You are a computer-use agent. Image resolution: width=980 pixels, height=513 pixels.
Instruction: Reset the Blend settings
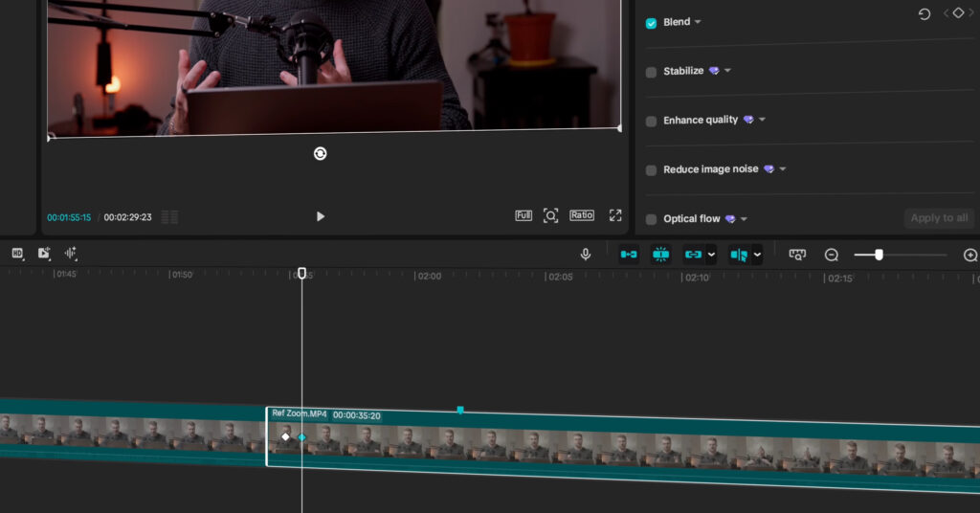pos(924,13)
